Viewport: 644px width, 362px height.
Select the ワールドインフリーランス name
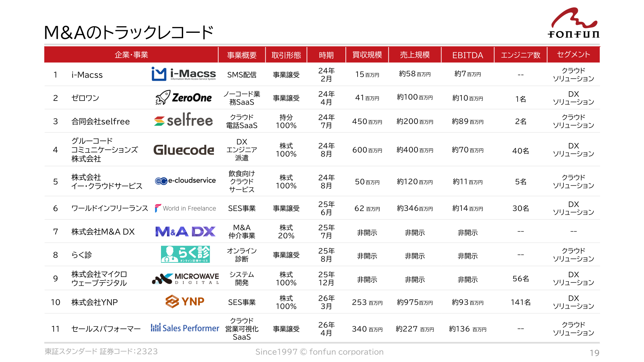tap(110, 208)
